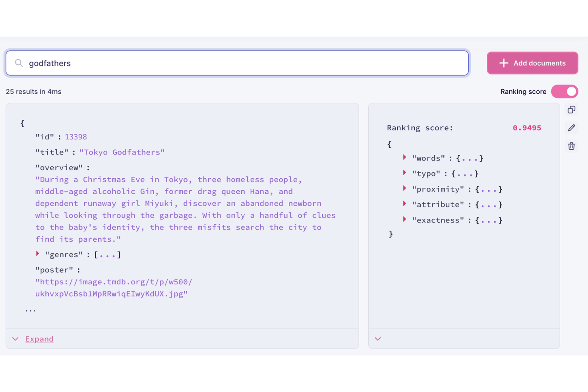
Task: Collapse the ranking panel with its chevron
Action: [377, 339]
